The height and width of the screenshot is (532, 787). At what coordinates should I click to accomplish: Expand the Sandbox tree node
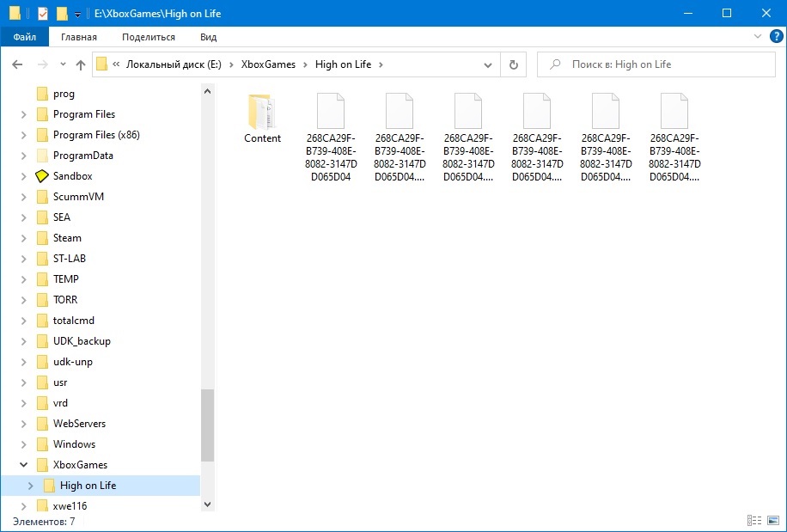pyautogui.click(x=23, y=175)
